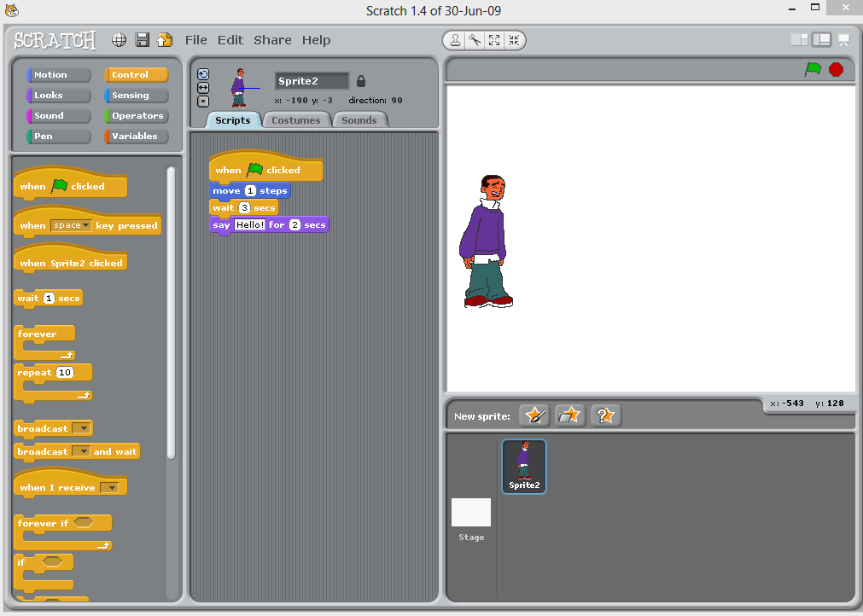
Task: Open the Share menu
Action: tap(272, 40)
